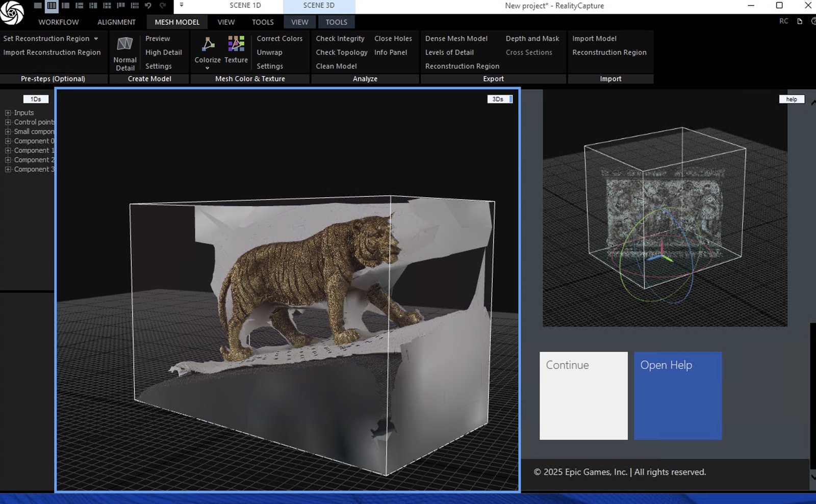
Task: Open Settings in Mesh Color & Texture
Action: 270,66
